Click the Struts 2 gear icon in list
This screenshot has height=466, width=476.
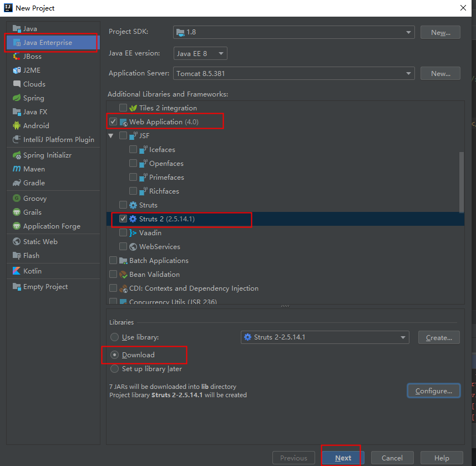(x=133, y=219)
